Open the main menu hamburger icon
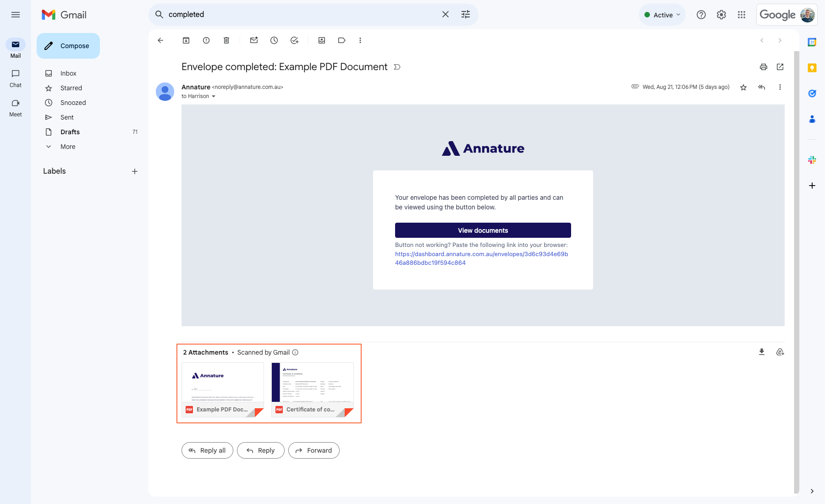The image size is (825, 504). click(16, 15)
